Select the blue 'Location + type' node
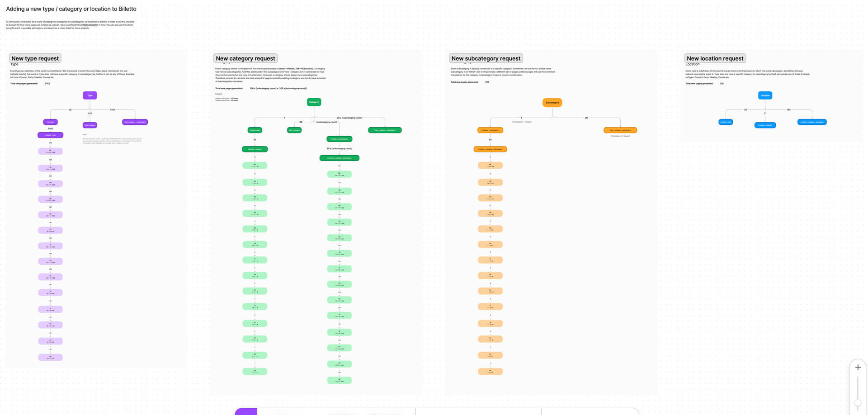Screen dimensions: 868x415 (x=726, y=122)
